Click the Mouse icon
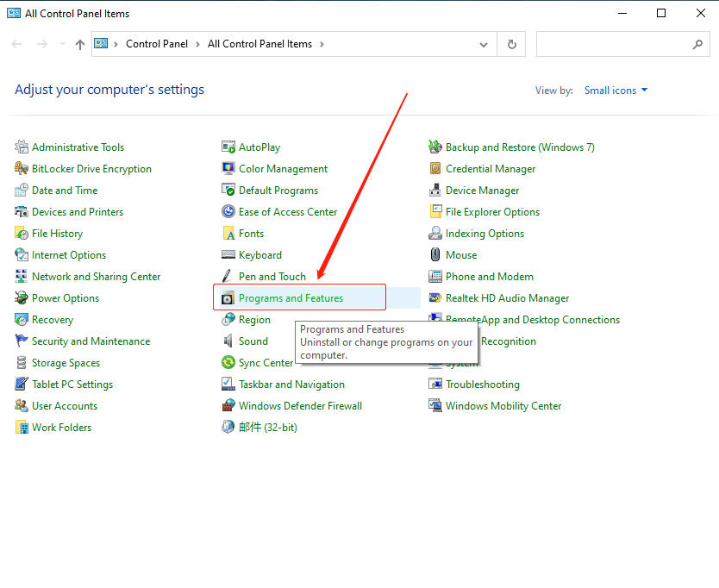The image size is (719, 588). pos(435,254)
